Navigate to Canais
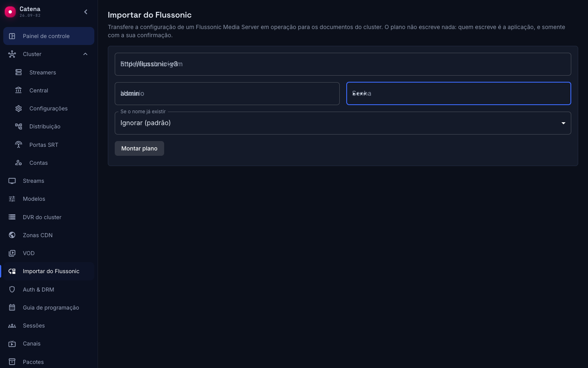588x368 pixels. point(49,343)
